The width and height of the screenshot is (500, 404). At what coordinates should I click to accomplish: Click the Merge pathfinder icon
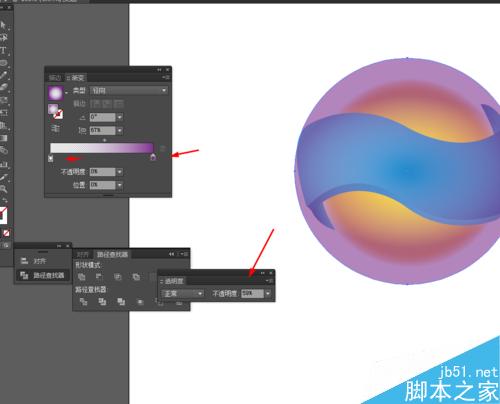coord(121,302)
